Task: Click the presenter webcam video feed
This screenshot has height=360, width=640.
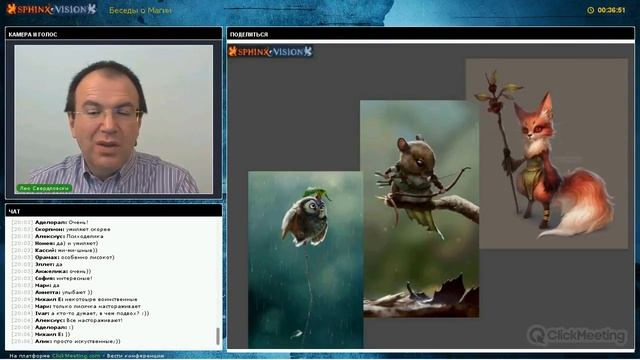Action: 113,119
